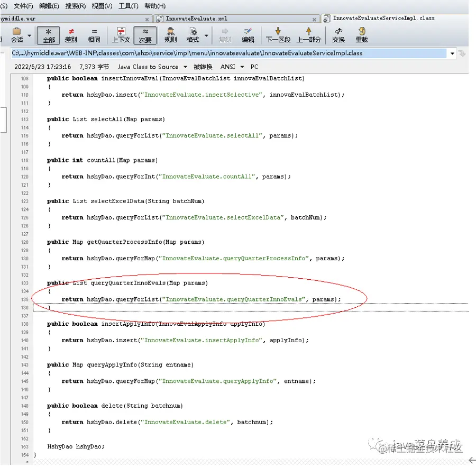
Task: Close the hymiddle.war tab
Action: 147,19
